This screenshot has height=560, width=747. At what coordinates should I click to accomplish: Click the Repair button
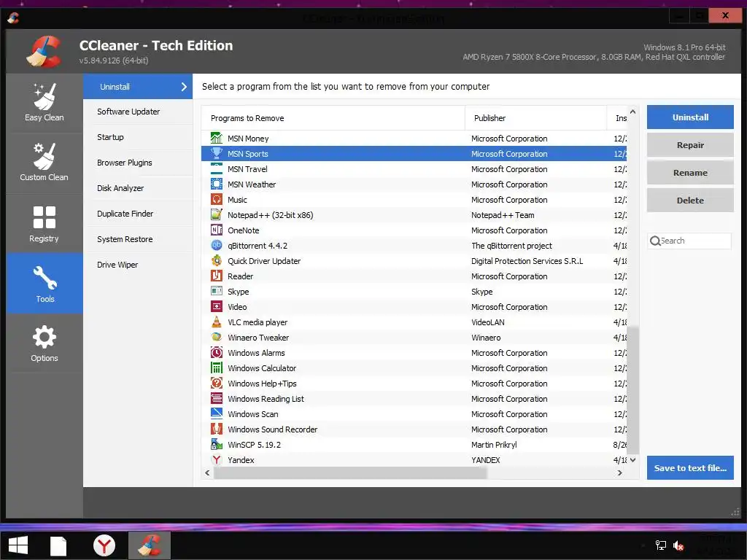pyautogui.click(x=690, y=145)
